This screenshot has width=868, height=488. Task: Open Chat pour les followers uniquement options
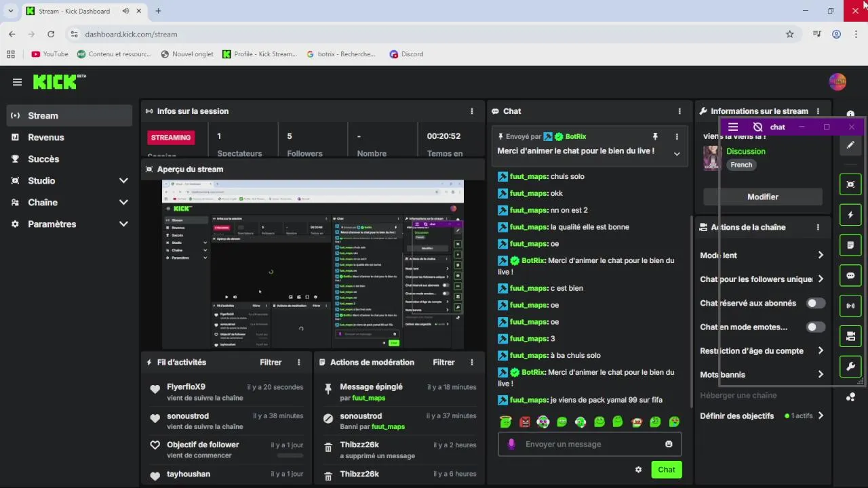pos(762,279)
